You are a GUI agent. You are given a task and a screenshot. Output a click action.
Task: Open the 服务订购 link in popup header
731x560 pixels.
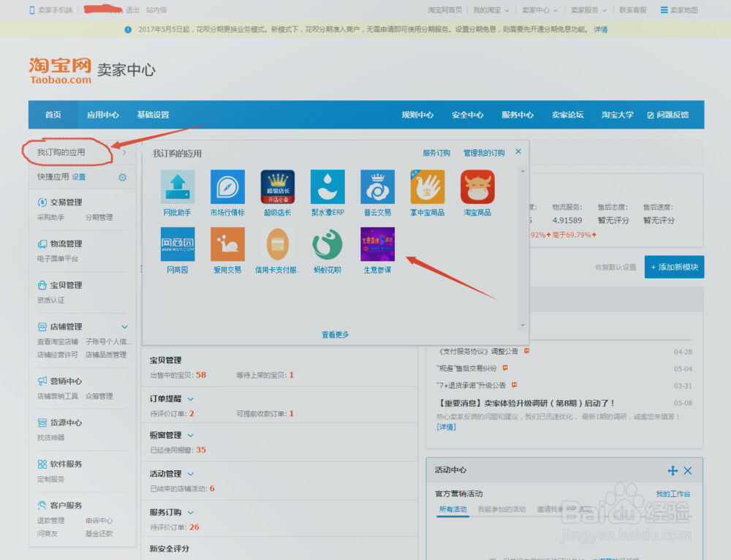(436, 153)
